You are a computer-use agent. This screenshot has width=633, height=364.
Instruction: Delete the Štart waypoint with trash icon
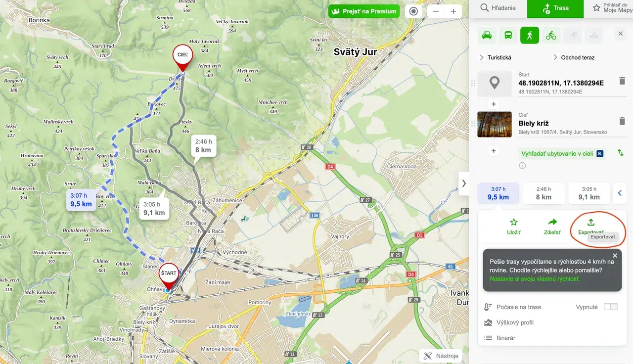(622, 81)
